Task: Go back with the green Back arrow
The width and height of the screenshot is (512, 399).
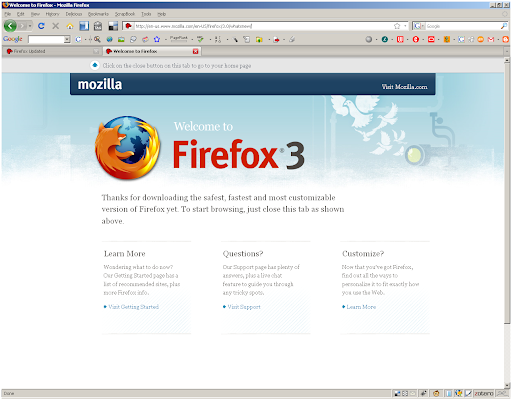Action: pos(10,26)
